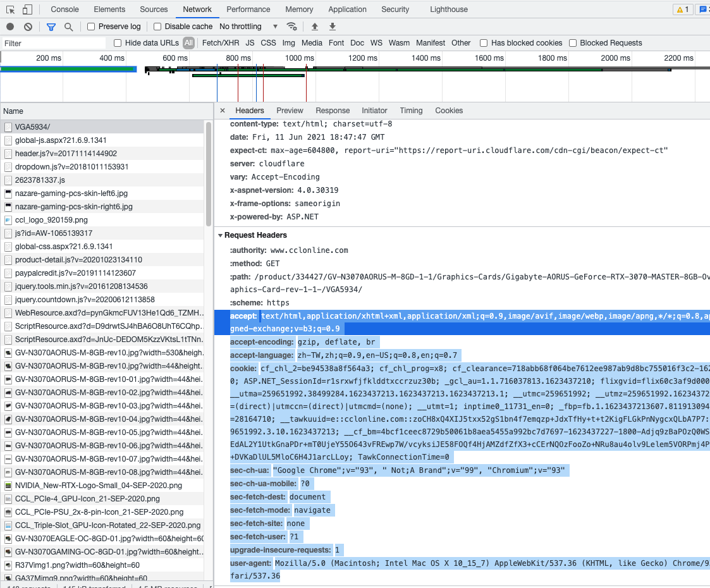
Task: Show the Cookies sub-tab
Action: (449, 111)
